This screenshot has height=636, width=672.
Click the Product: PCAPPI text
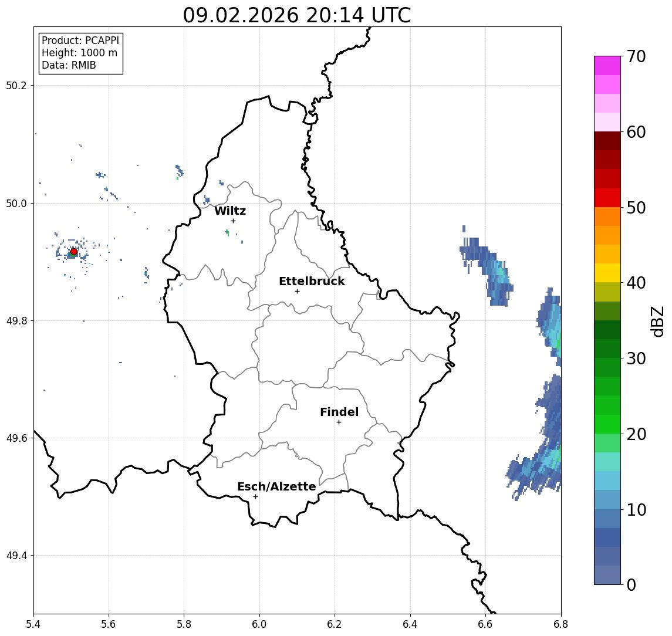coord(80,40)
